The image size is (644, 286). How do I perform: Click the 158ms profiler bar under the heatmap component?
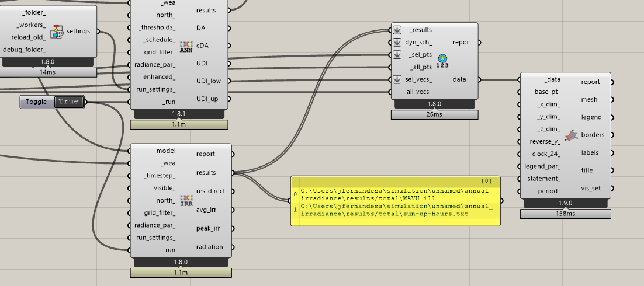565,214
